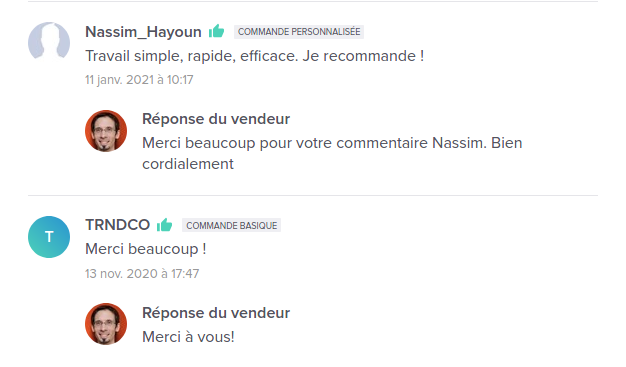
Task: Click the '13 nov. 2020 à 17:47' timestamp
Action: [142, 274]
